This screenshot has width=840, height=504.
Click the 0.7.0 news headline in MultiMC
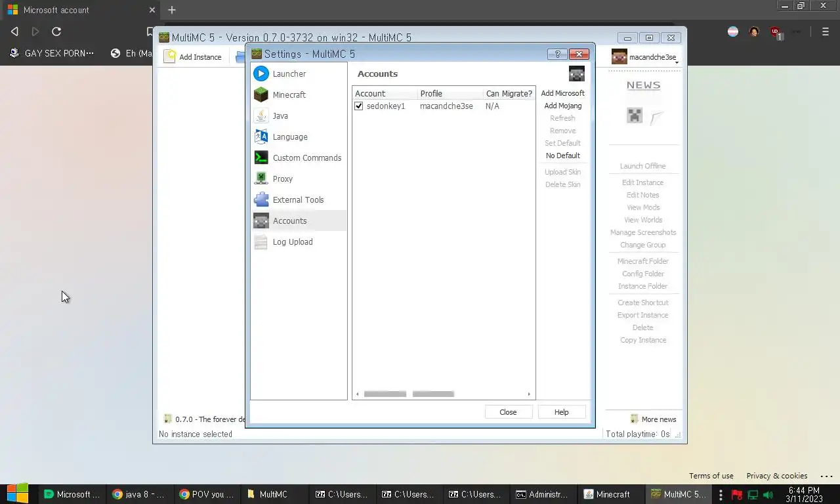click(x=204, y=419)
